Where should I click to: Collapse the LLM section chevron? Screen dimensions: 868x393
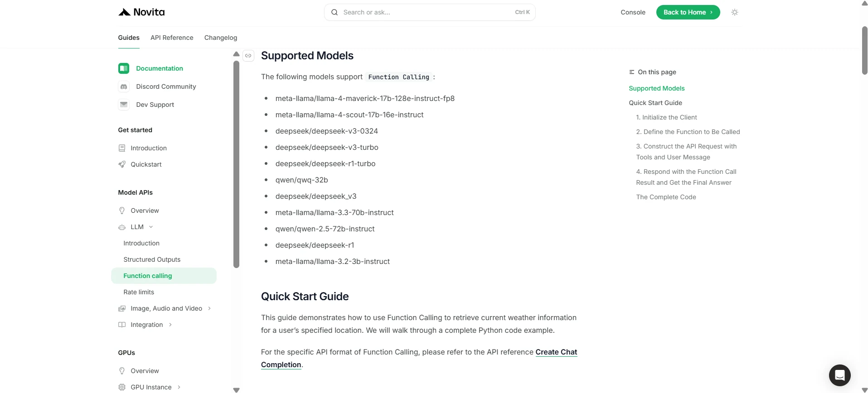pyautogui.click(x=151, y=227)
